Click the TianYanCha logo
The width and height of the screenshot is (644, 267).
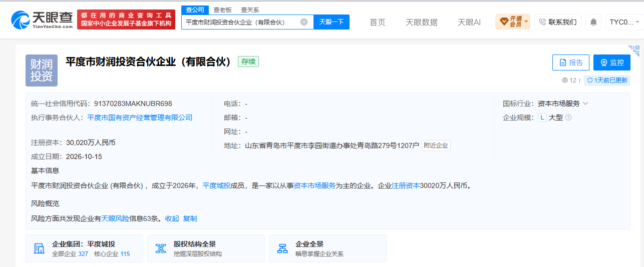click(x=42, y=19)
